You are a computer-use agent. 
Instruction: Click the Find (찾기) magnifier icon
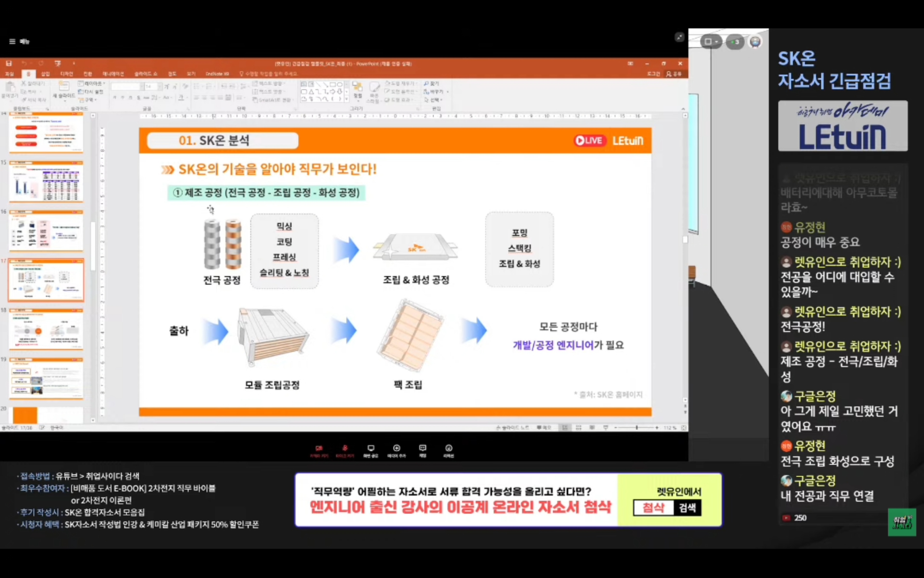click(426, 83)
